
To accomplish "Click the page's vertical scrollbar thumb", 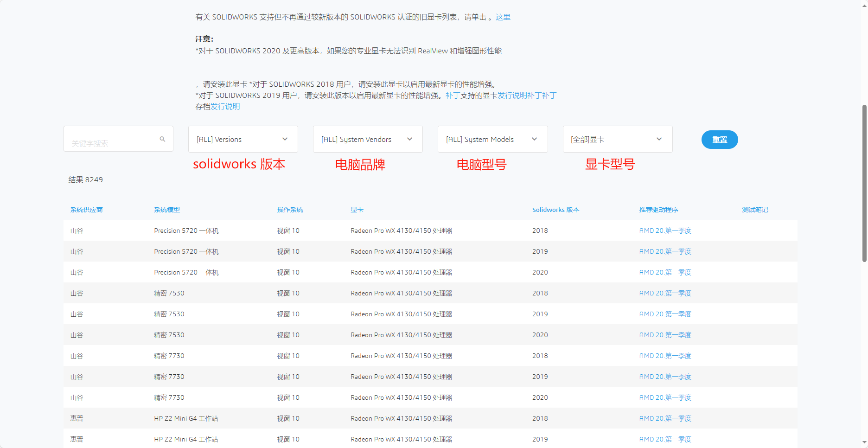I will pyautogui.click(x=864, y=183).
